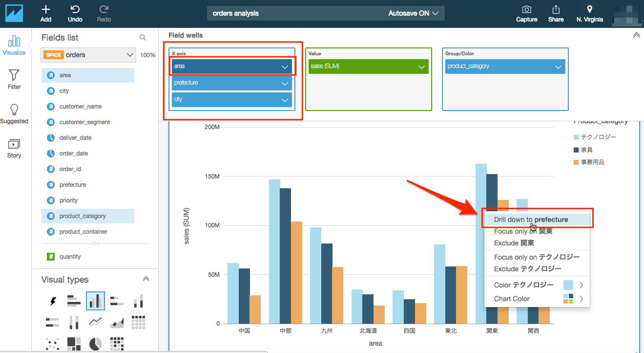
Task: Choose the line chart visual type
Action: 95,322
